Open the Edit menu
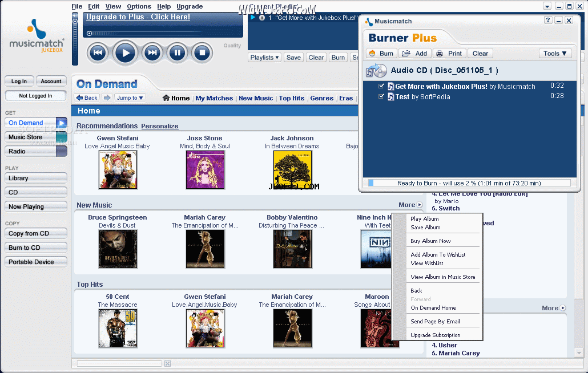The width and height of the screenshot is (588, 373). pyautogui.click(x=94, y=6)
